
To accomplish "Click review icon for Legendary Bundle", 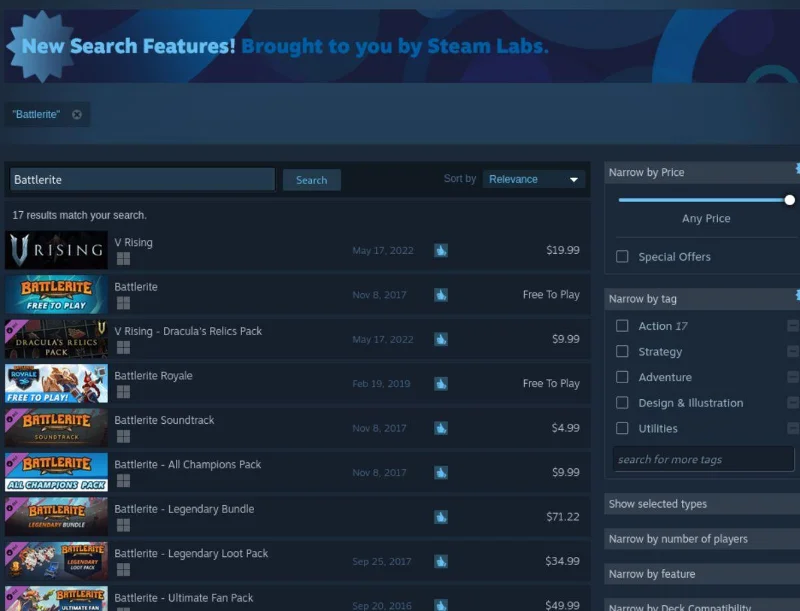I will tap(441, 517).
